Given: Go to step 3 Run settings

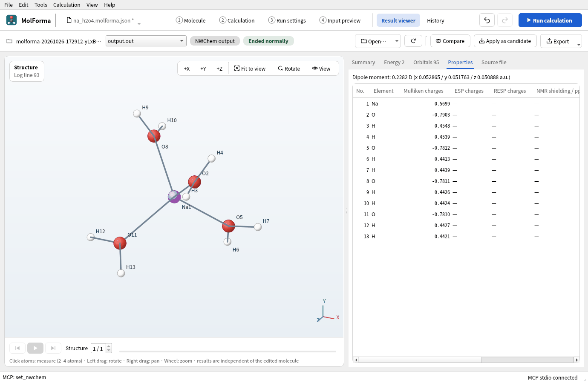Looking at the screenshot, I should 287,20.
